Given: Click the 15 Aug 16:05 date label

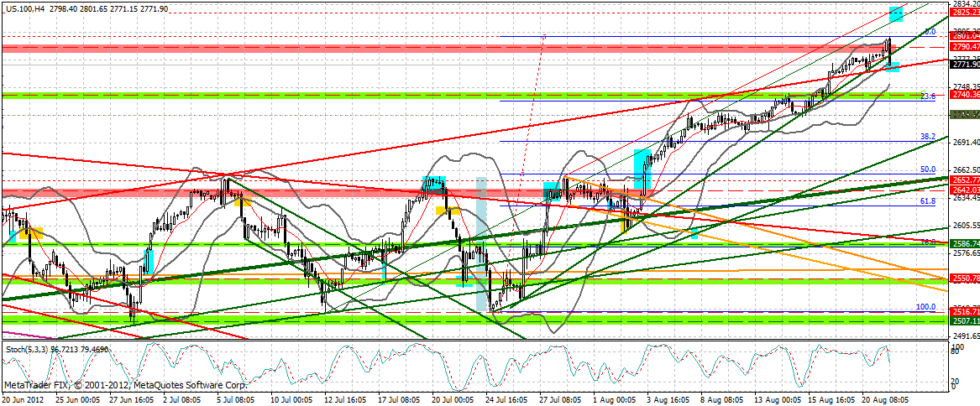Looking at the screenshot, I should click(x=830, y=399).
